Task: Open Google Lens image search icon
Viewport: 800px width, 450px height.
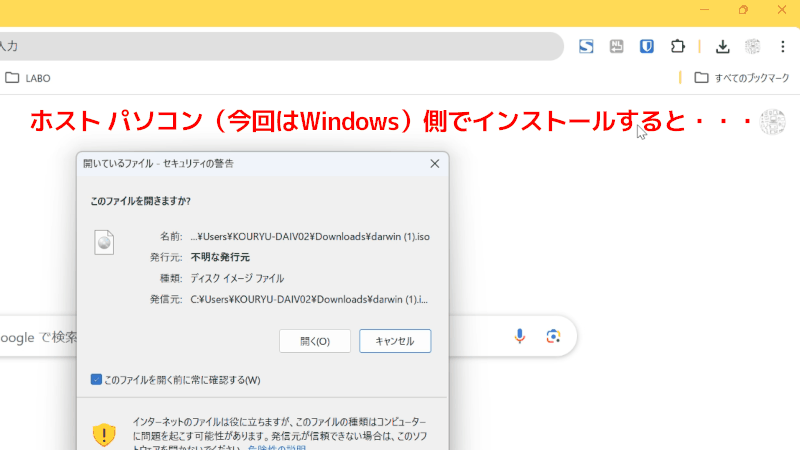Action: click(553, 336)
